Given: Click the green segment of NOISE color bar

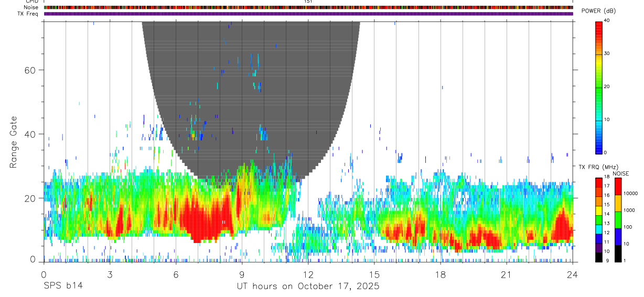Looking at the screenshot, I should click(x=618, y=220).
